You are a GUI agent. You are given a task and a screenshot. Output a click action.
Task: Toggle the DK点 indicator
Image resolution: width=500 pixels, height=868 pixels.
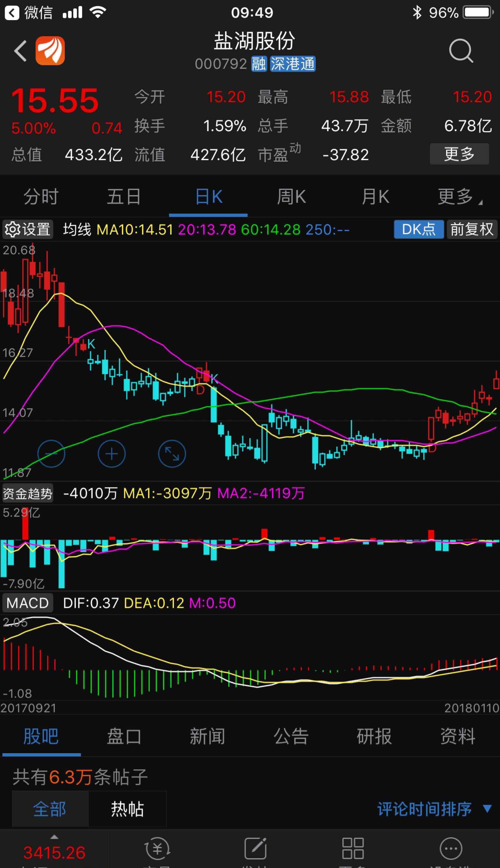[419, 229]
